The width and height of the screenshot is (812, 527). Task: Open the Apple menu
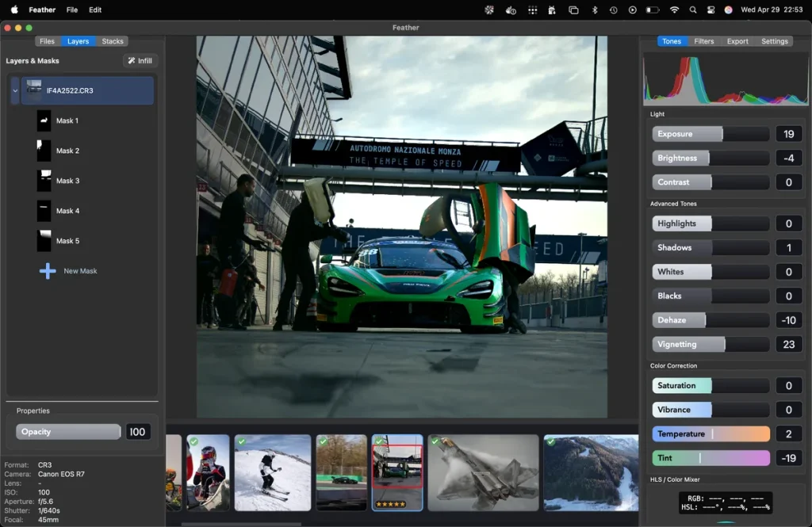pos(14,10)
